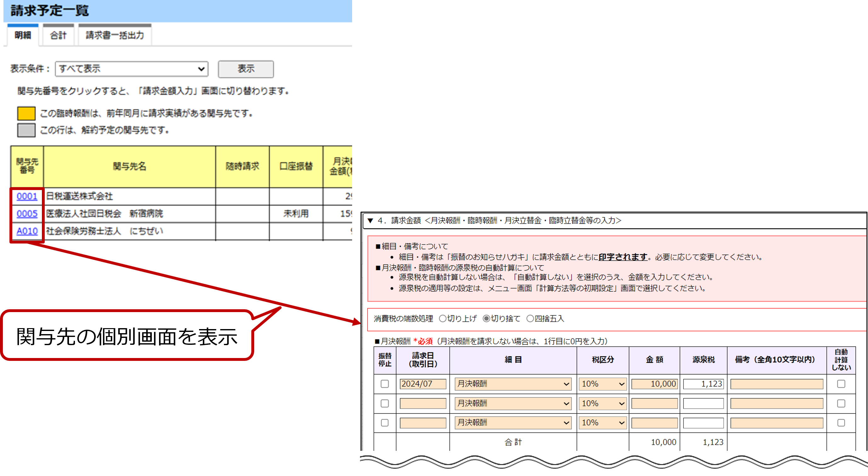The image size is (868, 476).
Task: Select 切り上げ rounding radio button
Action: click(x=443, y=318)
